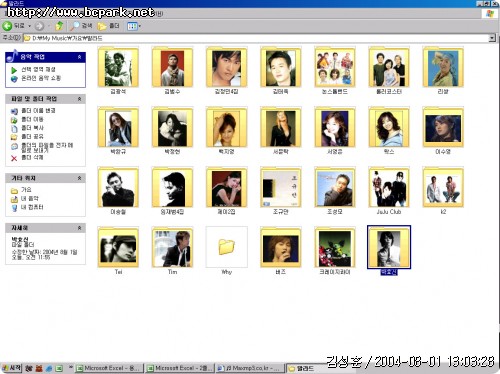Select the Why folder with plain icon
This screenshot has height=374, width=500.
coord(226,251)
